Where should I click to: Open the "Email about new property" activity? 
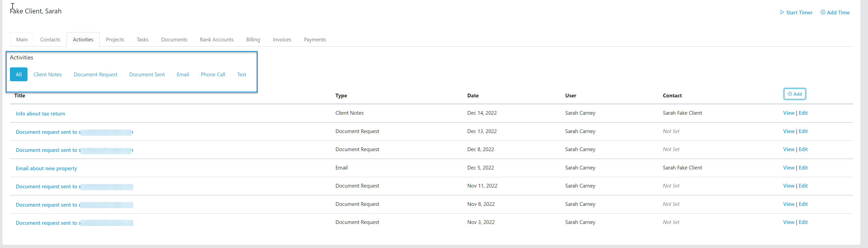point(46,168)
